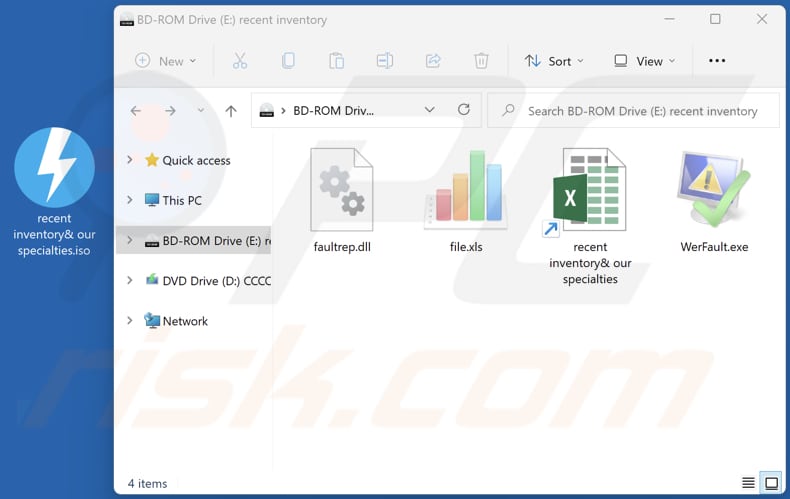790x499 pixels.
Task: Switch to large icons view icon
Action: [x=771, y=483]
